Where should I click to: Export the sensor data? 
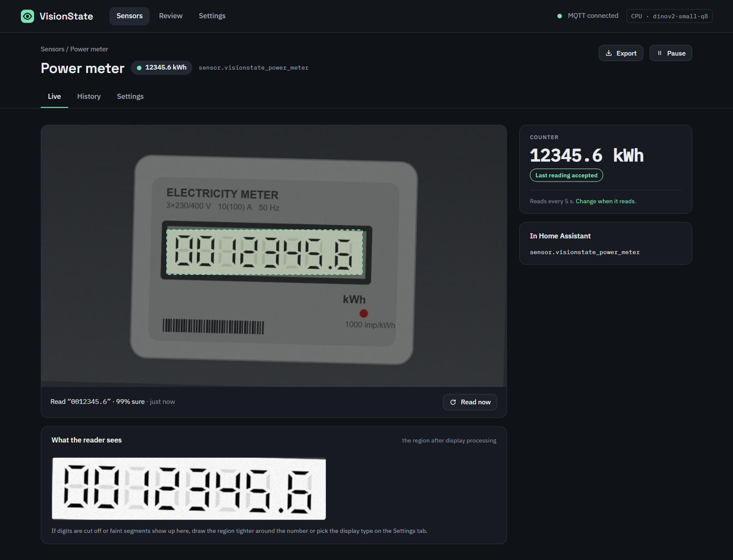tap(621, 53)
